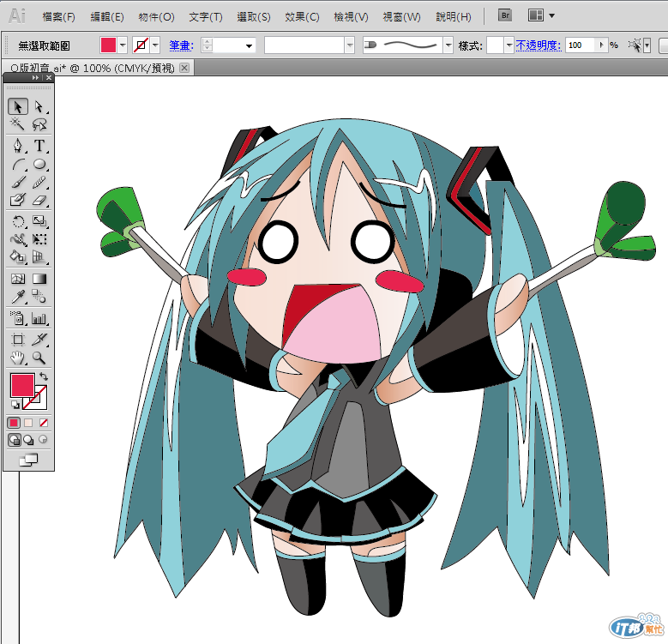Open select similar options dropdown
The image size is (668, 644).
tap(647, 45)
